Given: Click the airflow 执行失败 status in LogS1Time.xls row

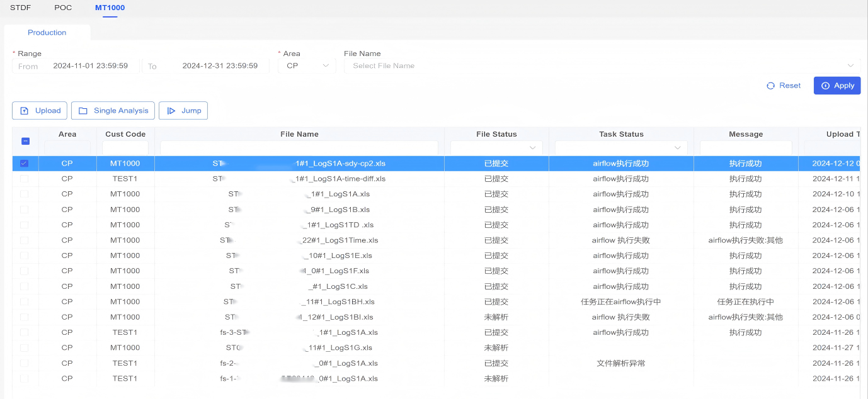Looking at the screenshot, I should [x=621, y=240].
